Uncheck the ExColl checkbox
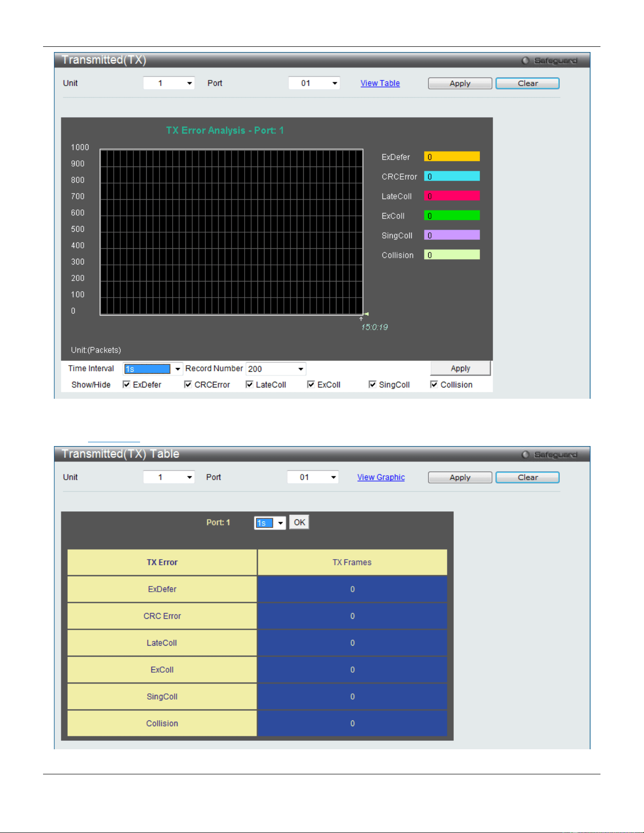 pyautogui.click(x=311, y=385)
